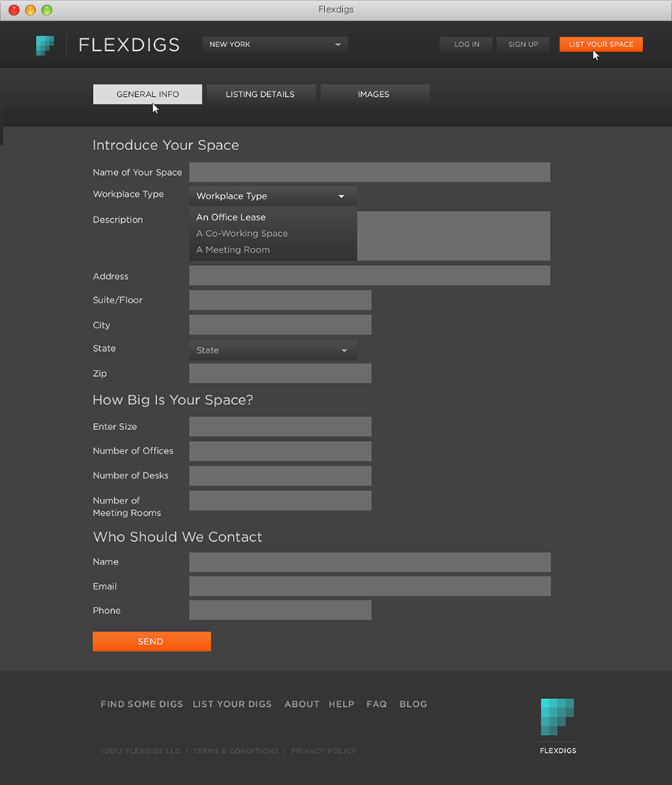Open the About footer link

(x=302, y=704)
